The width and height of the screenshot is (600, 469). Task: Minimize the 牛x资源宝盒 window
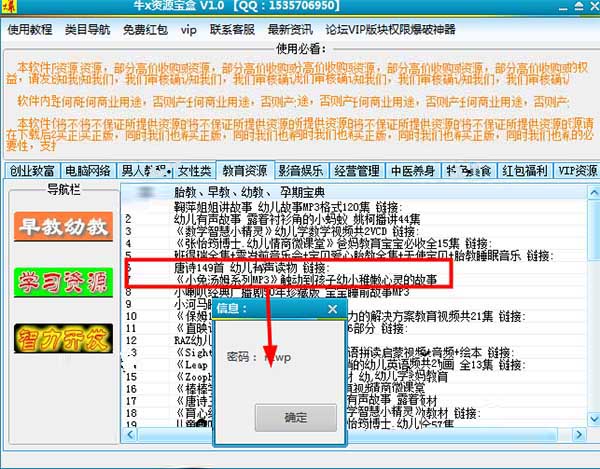pos(563,7)
